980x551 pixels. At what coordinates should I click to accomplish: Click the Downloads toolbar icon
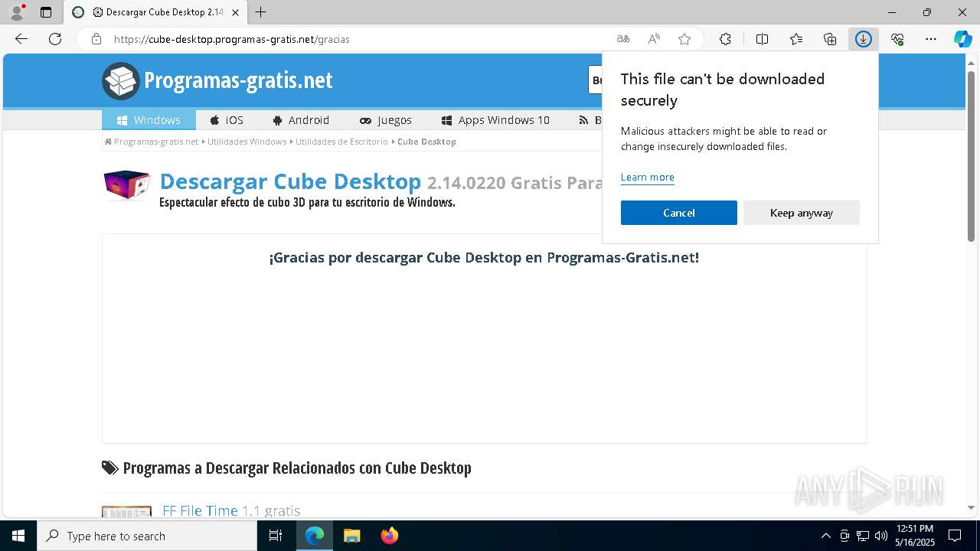point(864,39)
